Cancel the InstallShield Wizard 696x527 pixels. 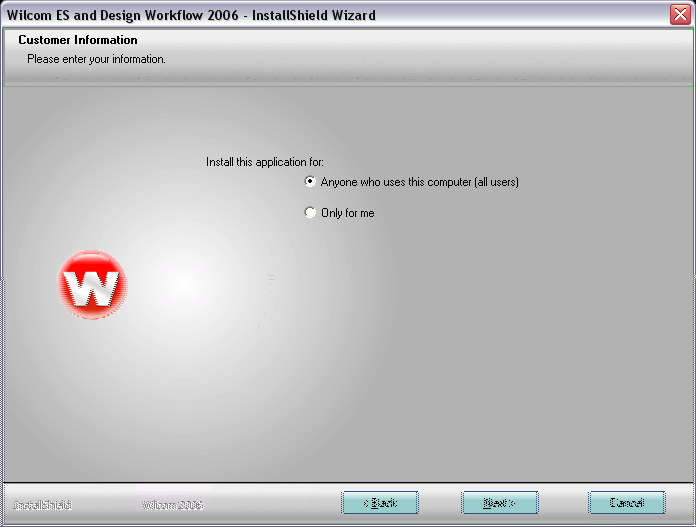627,503
